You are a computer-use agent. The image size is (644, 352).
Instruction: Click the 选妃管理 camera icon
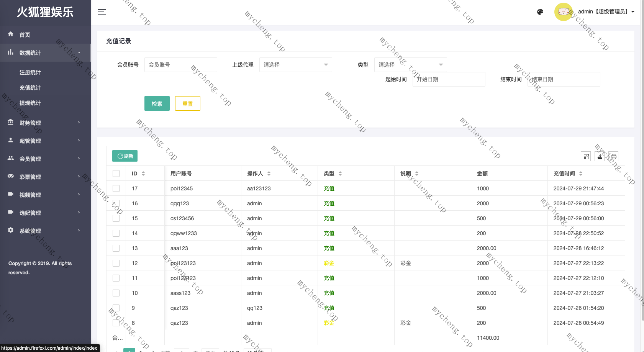point(11,212)
